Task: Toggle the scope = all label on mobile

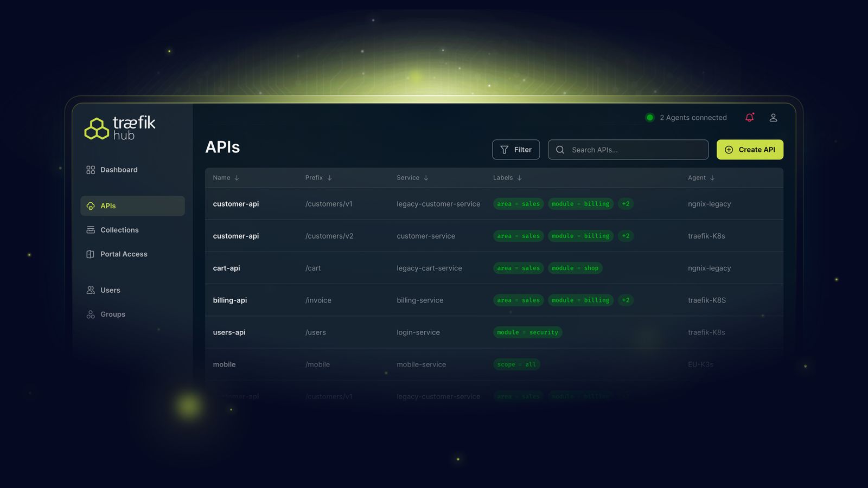Action: 516,364
